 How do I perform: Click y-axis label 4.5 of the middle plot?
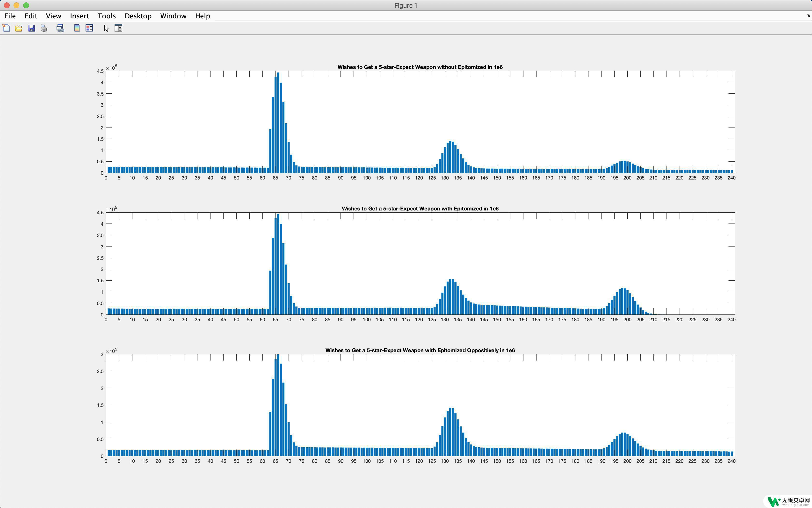coord(100,213)
